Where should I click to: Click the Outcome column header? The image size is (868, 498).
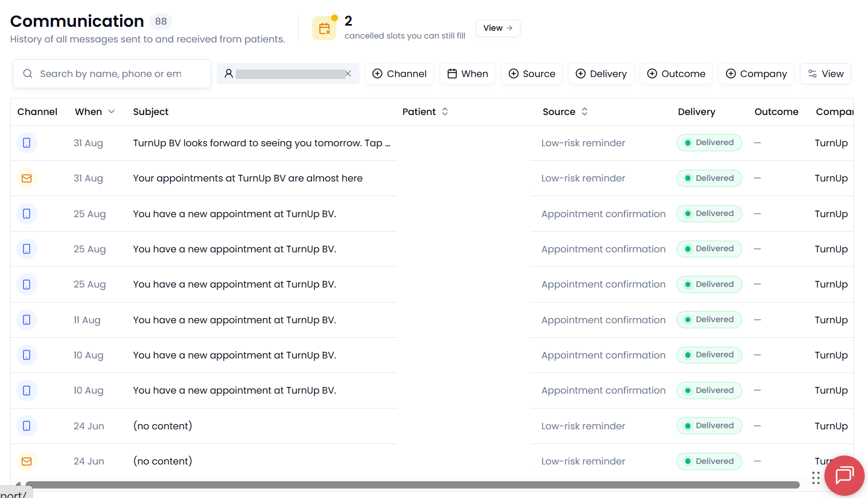(x=776, y=112)
